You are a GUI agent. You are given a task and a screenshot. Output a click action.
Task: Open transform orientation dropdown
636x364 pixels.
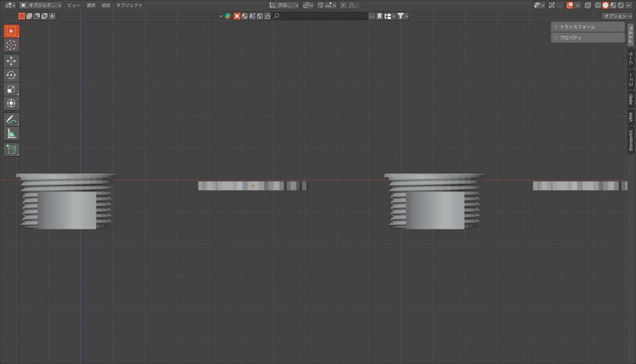[283, 5]
